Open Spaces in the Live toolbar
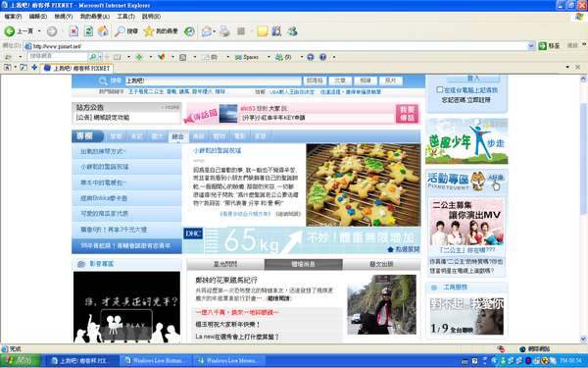Viewport: 588px width, 368px height. [247, 57]
